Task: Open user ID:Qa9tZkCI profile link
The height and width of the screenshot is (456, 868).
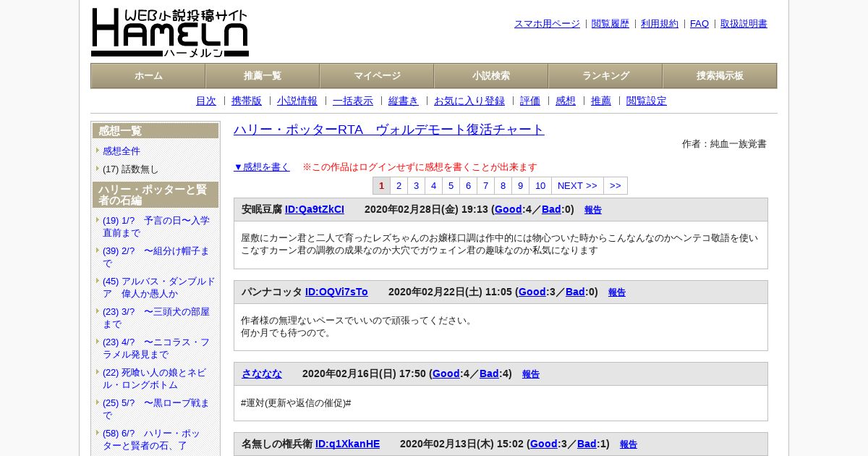Action: [315, 209]
